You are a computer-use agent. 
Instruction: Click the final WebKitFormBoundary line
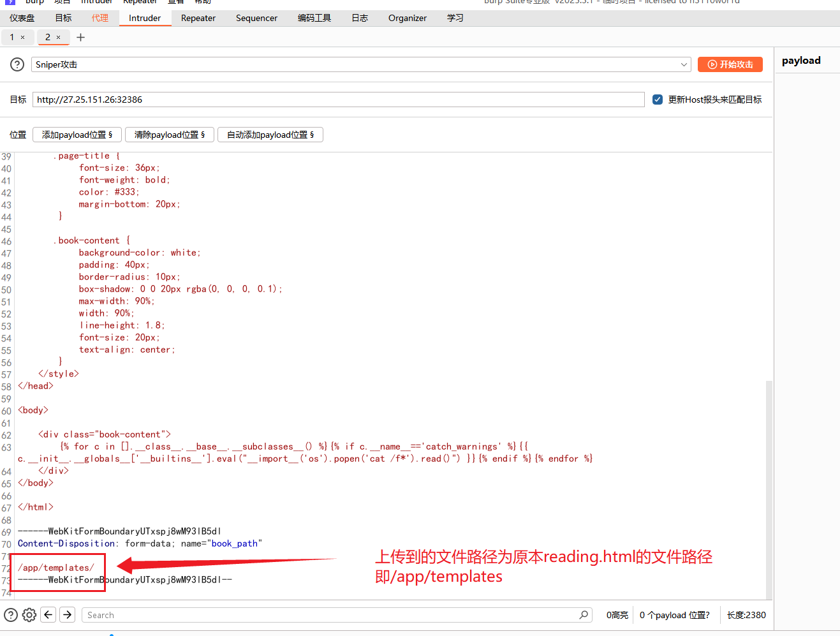point(125,580)
